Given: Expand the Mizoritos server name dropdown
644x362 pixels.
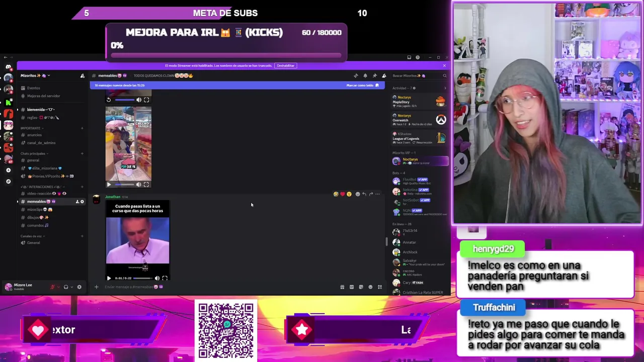Looking at the screenshot, I should point(49,76).
